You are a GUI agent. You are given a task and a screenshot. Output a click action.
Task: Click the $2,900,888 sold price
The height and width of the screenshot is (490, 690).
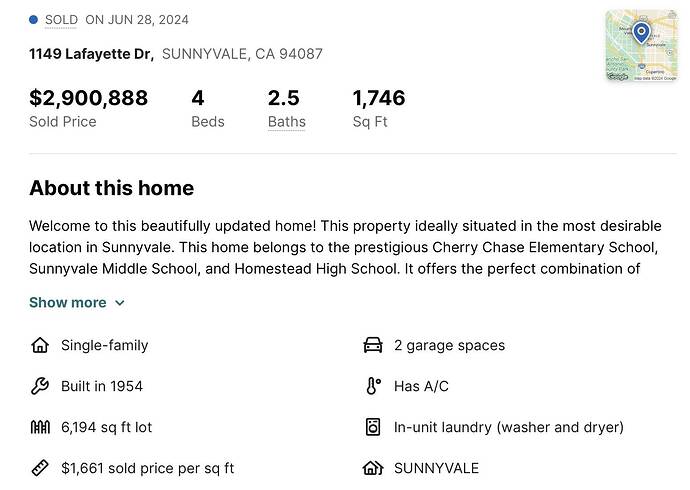pos(88,98)
